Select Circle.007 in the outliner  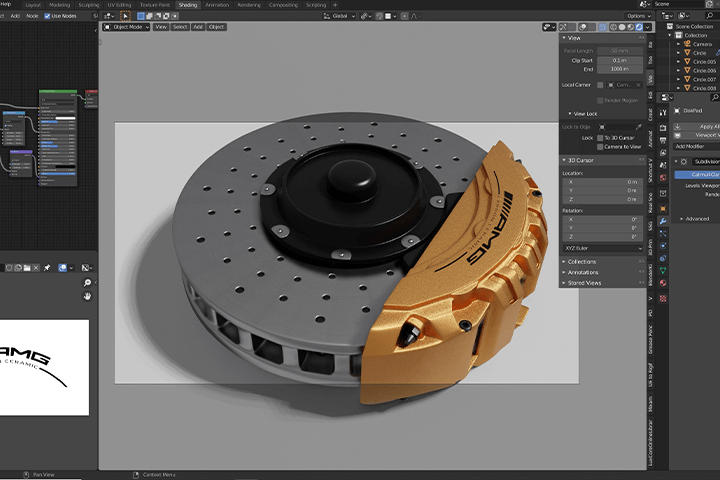pyautogui.click(x=704, y=79)
